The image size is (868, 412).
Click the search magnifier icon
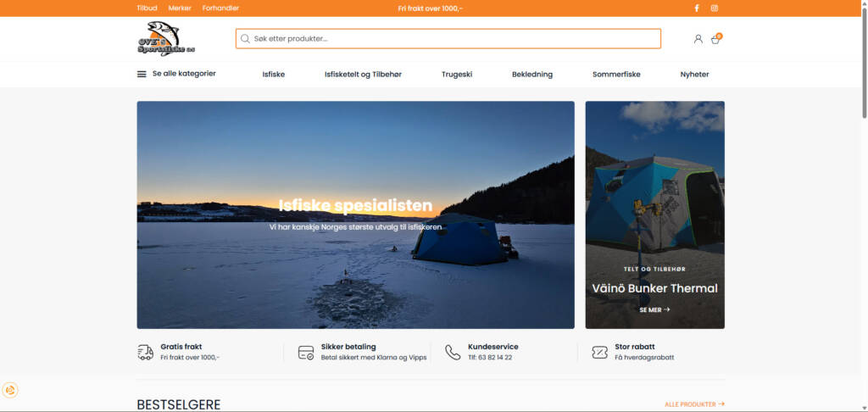(246, 39)
